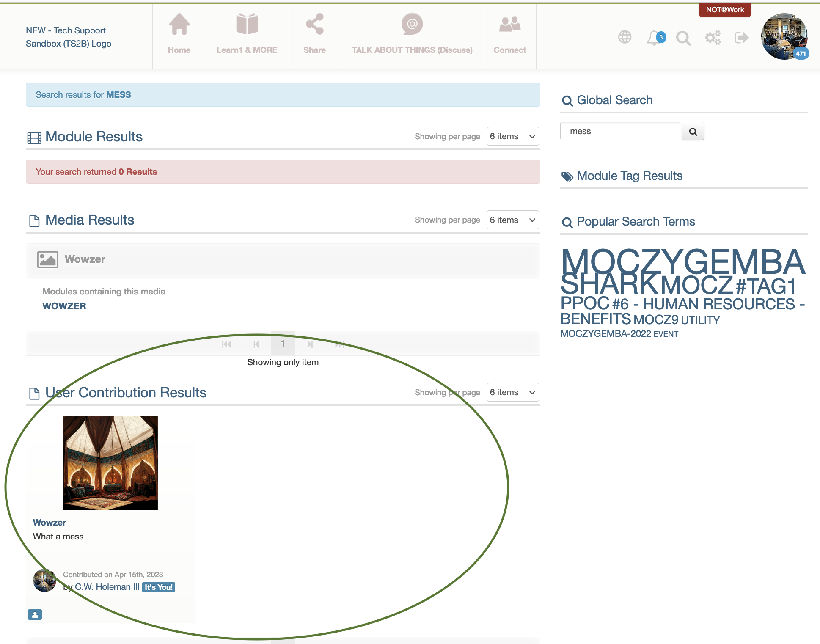Open the settings gears icon
820x644 pixels.
713,38
